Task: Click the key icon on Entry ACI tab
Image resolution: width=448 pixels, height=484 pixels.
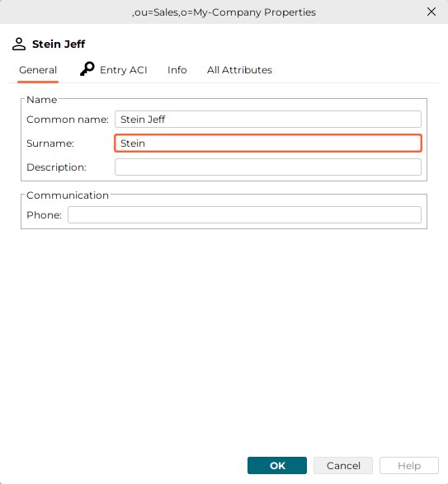Action: pyautogui.click(x=87, y=68)
